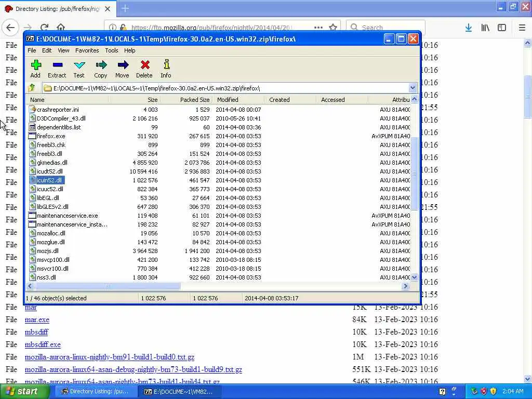Open the Help menu
The image size is (532, 399).
click(129, 50)
